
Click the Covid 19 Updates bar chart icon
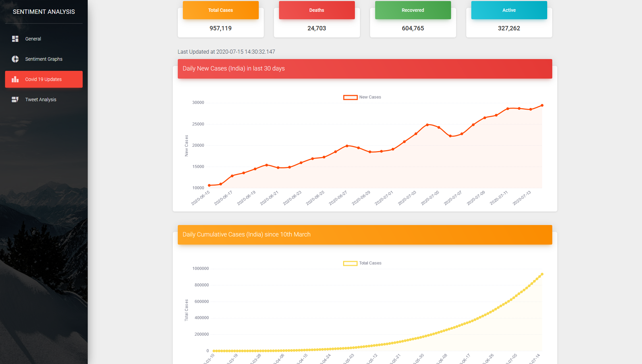click(15, 79)
